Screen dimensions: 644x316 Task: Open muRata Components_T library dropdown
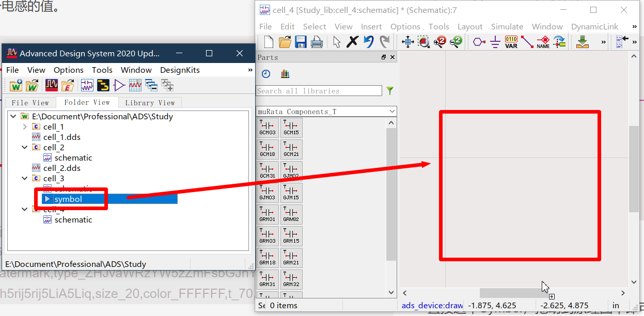click(x=326, y=112)
